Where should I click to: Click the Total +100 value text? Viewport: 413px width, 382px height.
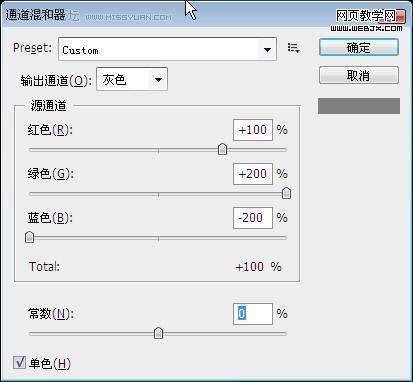[250, 267]
